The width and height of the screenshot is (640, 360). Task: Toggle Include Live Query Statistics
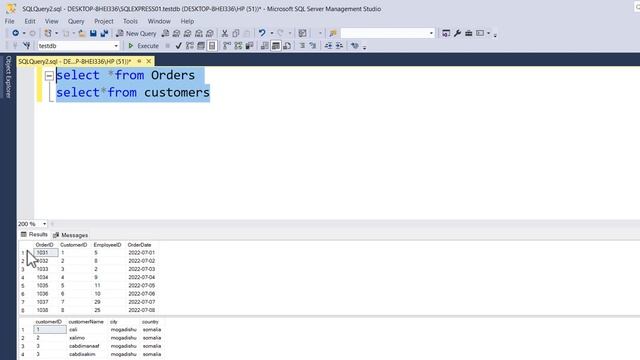[238, 46]
